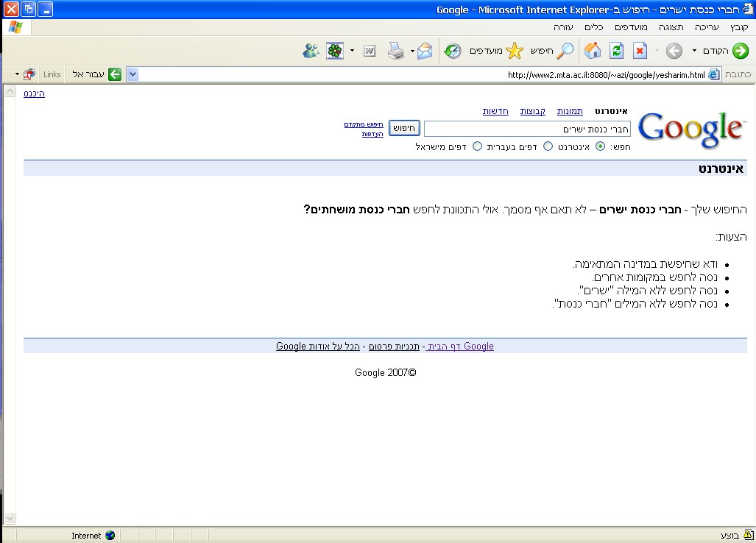Click the Google logo
Screen dimensions: 756x543
tap(692, 129)
